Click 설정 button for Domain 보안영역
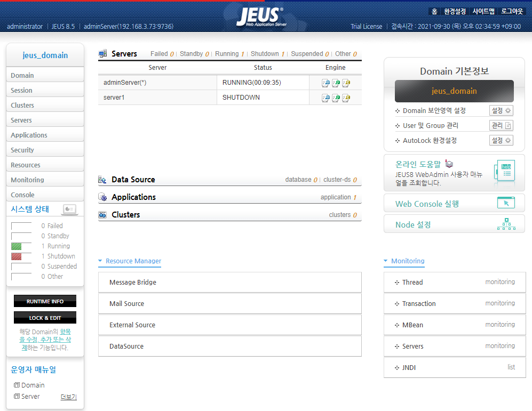This screenshot has width=532, height=411. 501,110
